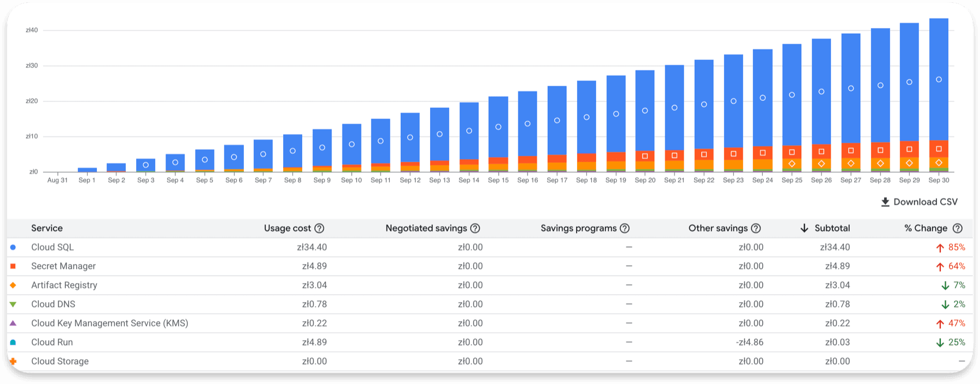Click the orange plus marker for Cloud Storage

point(13,361)
